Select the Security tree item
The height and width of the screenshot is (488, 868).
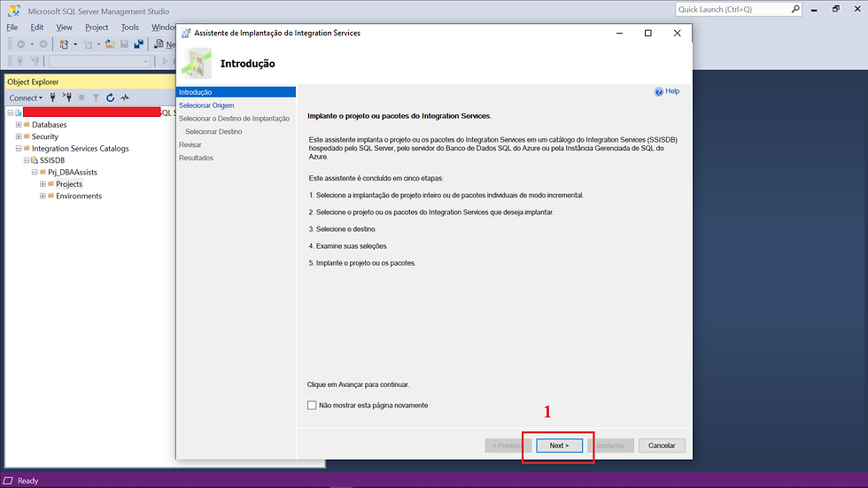tap(45, 136)
